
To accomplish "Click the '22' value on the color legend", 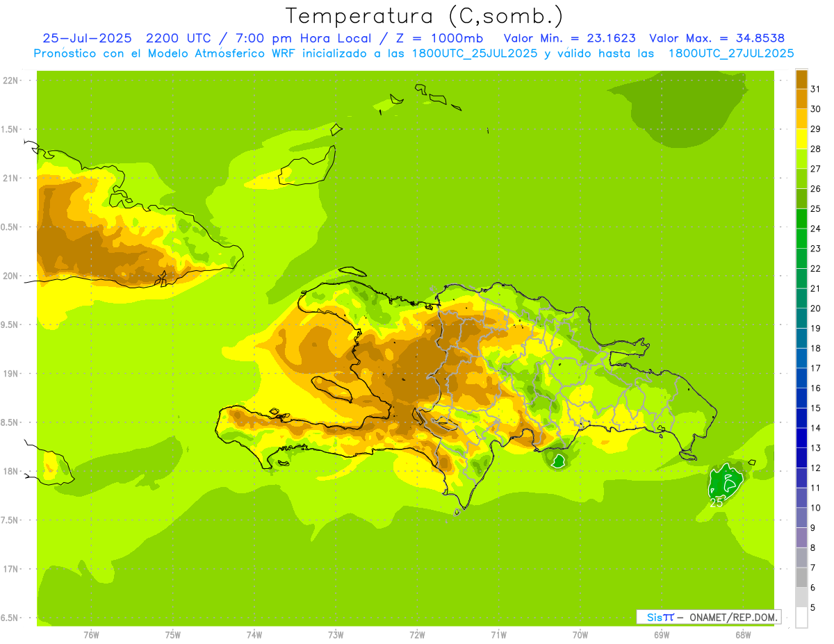I will click(816, 269).
